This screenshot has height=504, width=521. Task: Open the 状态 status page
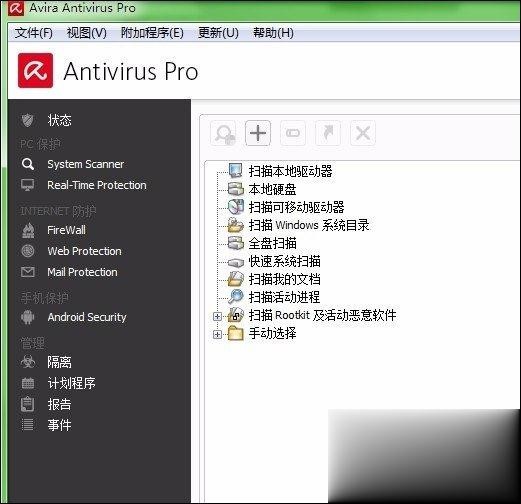(x=59, y=120)
